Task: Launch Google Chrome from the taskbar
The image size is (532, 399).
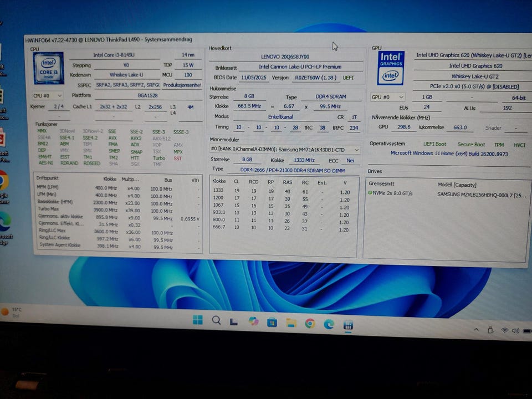Action: point(310,324)
